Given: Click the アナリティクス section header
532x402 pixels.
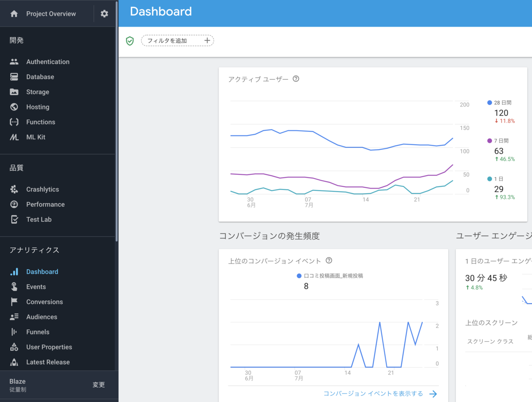Looking at the screenshot, I should 35,250.
